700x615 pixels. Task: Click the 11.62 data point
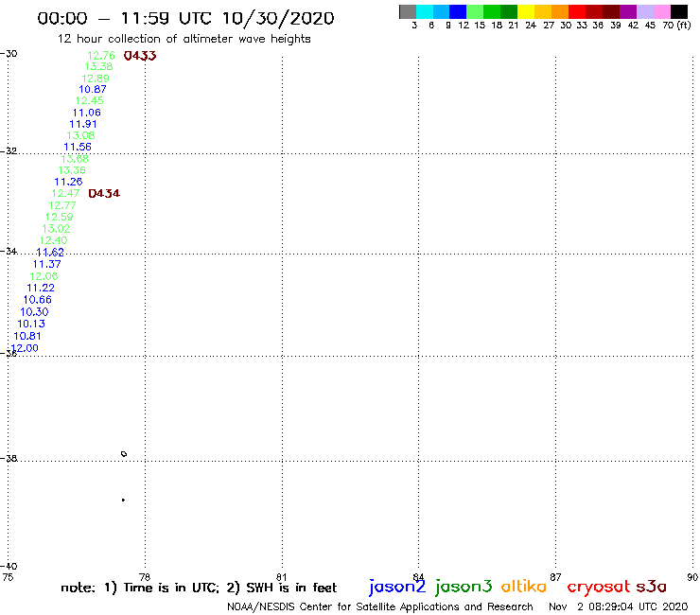[x=50, y=253]
